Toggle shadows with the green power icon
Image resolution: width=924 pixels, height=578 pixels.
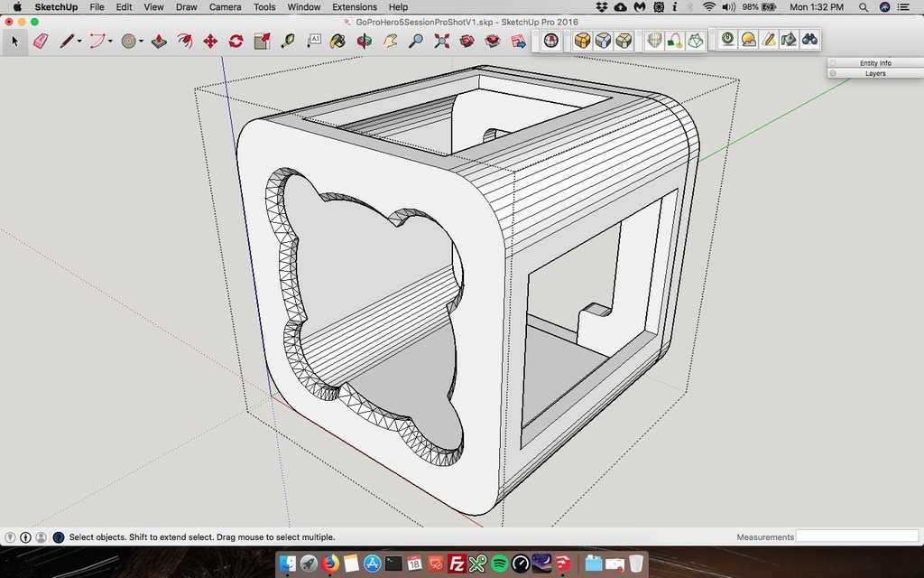pos(726,40)
